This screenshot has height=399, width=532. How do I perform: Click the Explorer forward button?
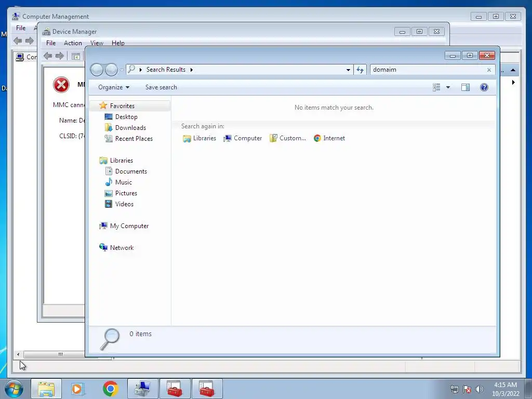coord(111,70)
